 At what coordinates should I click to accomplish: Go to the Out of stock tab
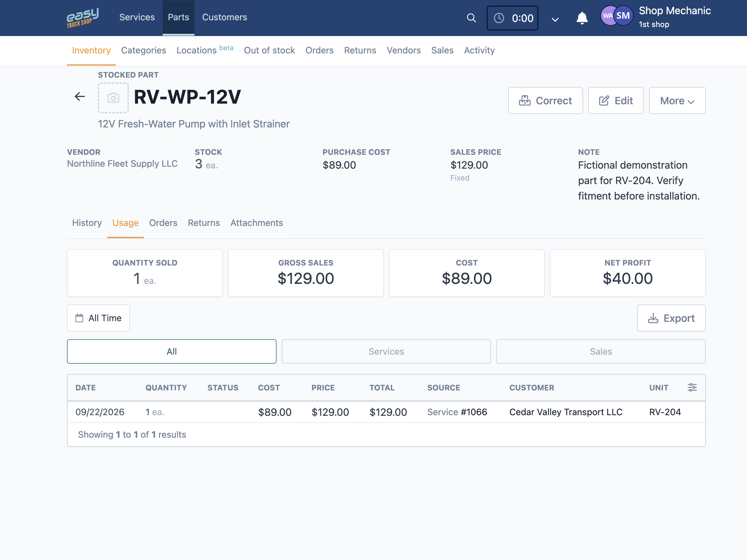[x=269, y=51]
